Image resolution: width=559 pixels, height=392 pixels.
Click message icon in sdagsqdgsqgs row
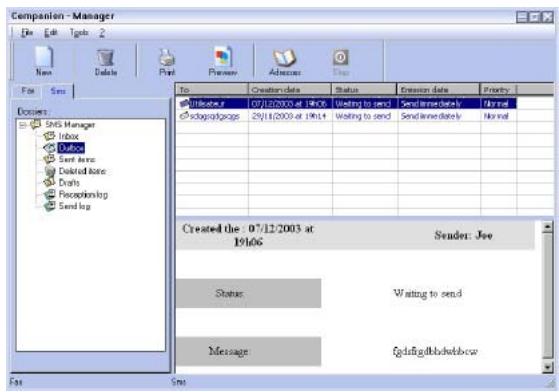184,116
